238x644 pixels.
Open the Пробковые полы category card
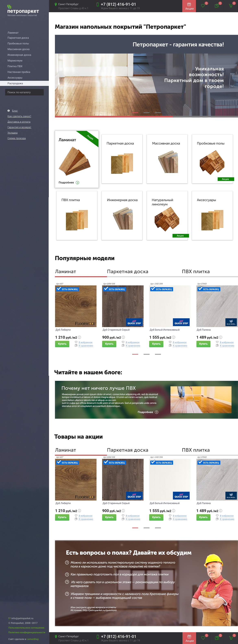point(212,159)
